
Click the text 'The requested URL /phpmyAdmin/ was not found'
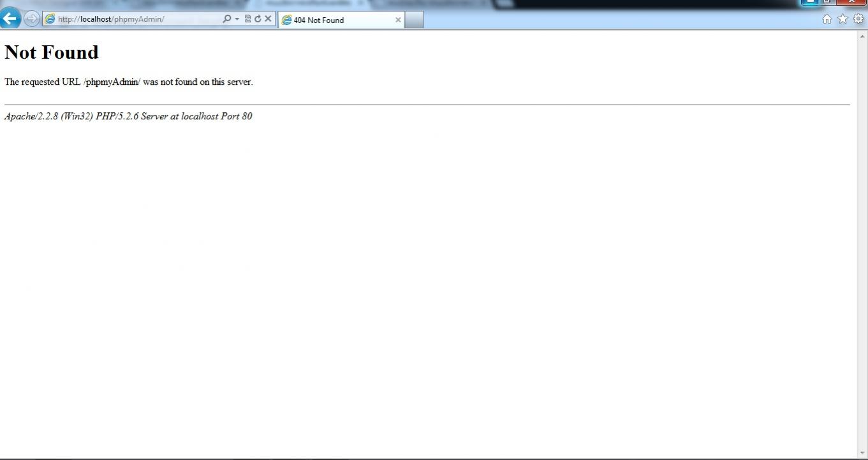(129, 82)
